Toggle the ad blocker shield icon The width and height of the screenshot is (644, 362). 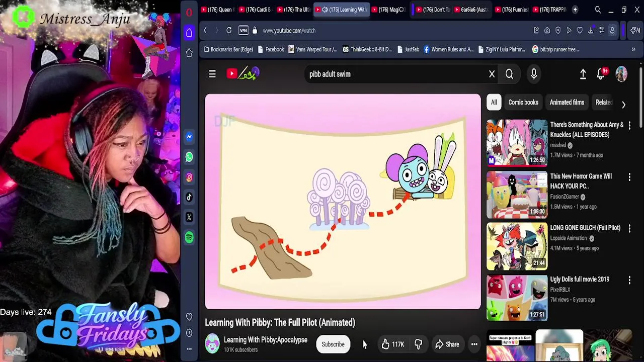558,31
